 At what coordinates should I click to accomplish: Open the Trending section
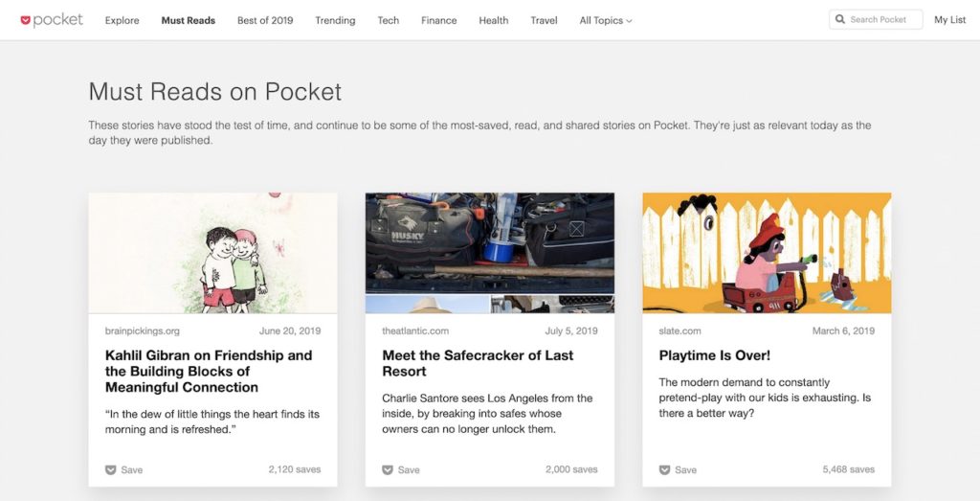click(x=335, y=20)
